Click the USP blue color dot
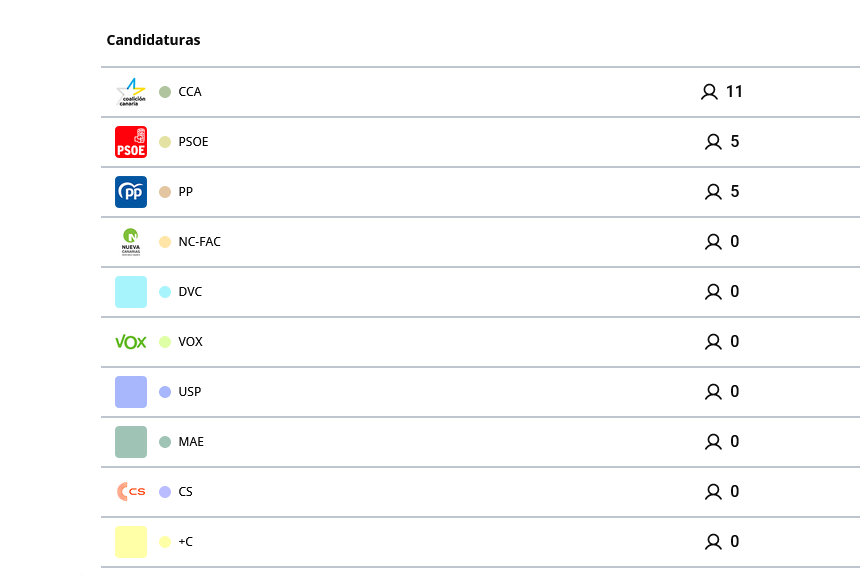The height and width of the screenshot is (575, 860). click(x=165, y=392)
